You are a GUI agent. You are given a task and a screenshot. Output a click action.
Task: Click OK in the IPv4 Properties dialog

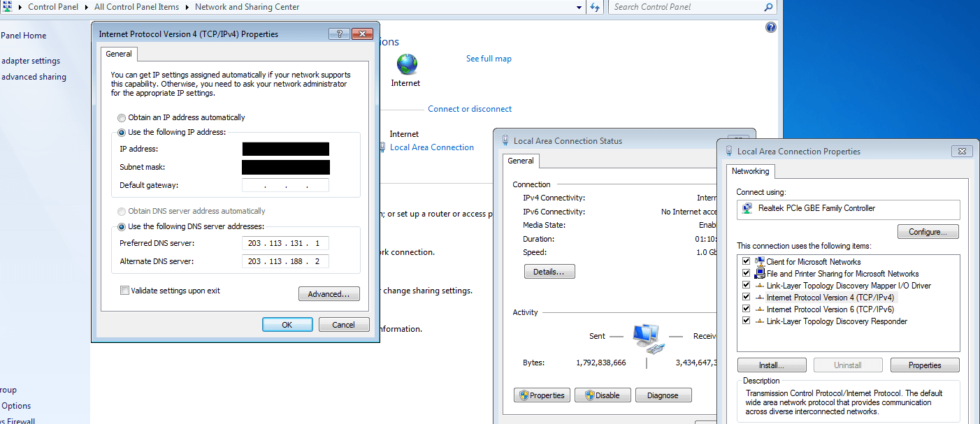point(287,325)
